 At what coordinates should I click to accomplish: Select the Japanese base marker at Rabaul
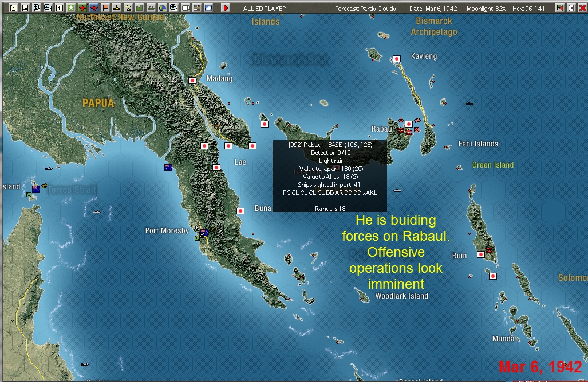409,124
